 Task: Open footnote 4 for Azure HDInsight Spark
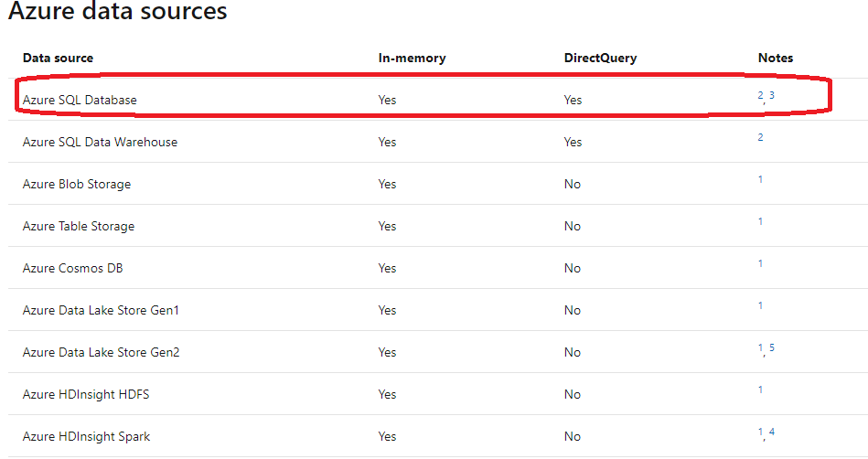click(772, 432)
